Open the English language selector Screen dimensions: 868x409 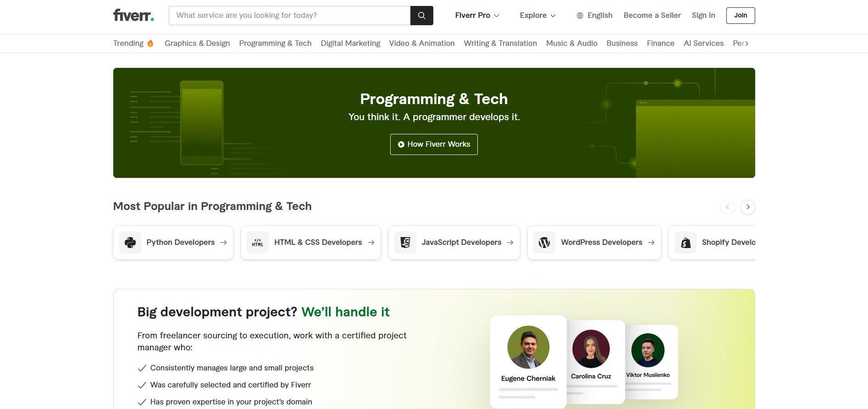tap(594, 16)
